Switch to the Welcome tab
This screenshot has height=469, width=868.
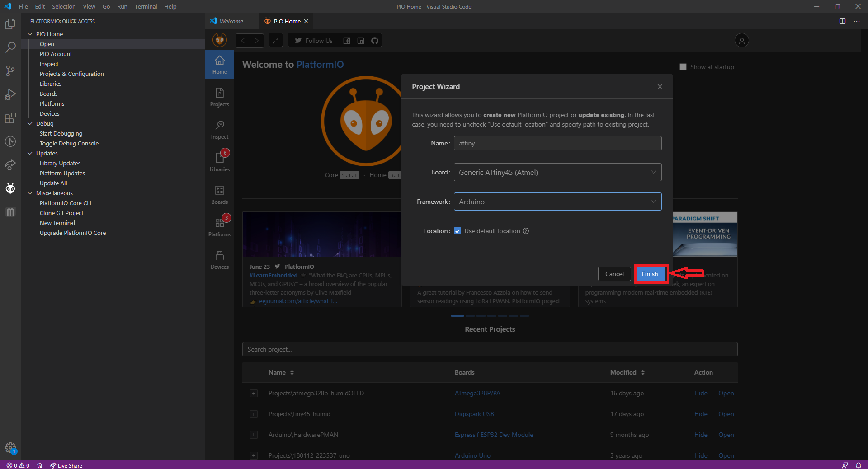[231, 21]
